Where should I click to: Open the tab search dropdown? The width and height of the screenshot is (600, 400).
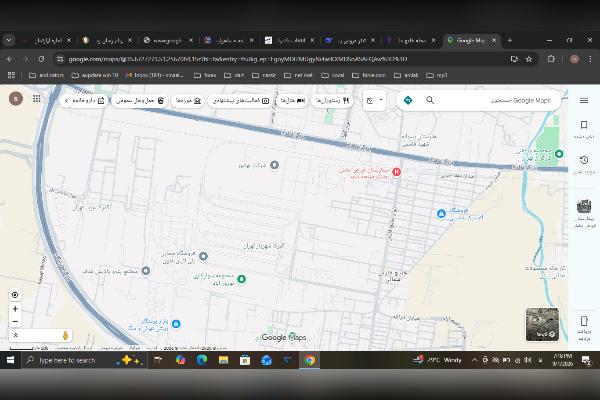tap(9, 40)
